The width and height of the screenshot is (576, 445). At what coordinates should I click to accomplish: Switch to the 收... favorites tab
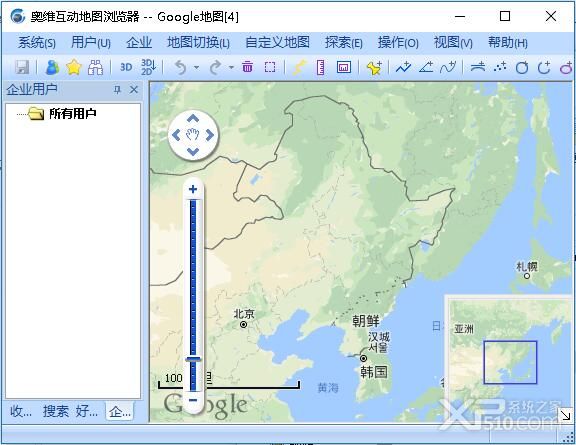point(21,411)
